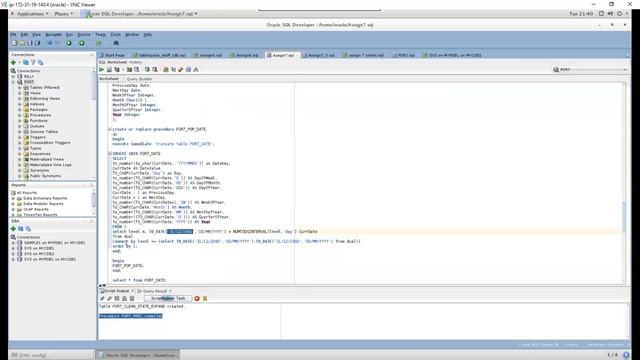Screen dimensions: 640x360
Task: Click the red cancel icon in Script Output
Action: coord(197,298)
